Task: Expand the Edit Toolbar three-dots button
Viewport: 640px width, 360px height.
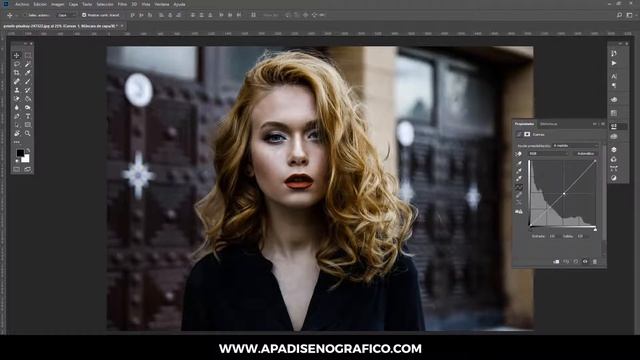Action: [x=17, y=142]
